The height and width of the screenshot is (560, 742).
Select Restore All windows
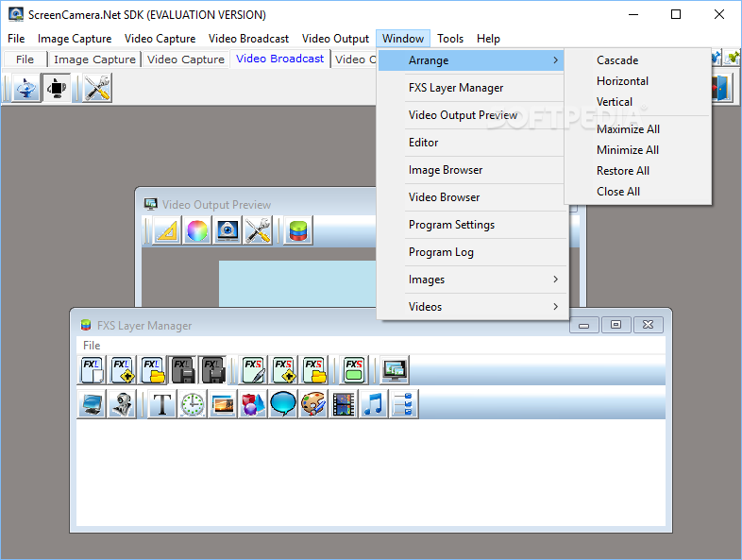click(x=623, y=171)
